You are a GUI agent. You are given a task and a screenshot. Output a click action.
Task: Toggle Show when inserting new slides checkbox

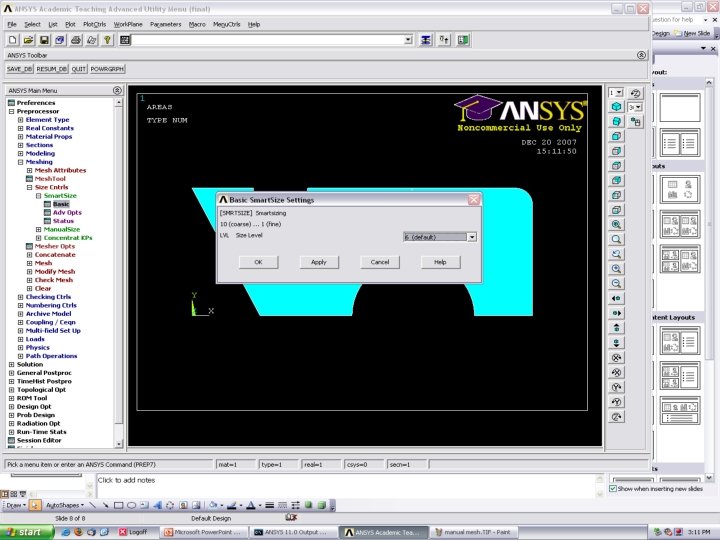point(613,489)
